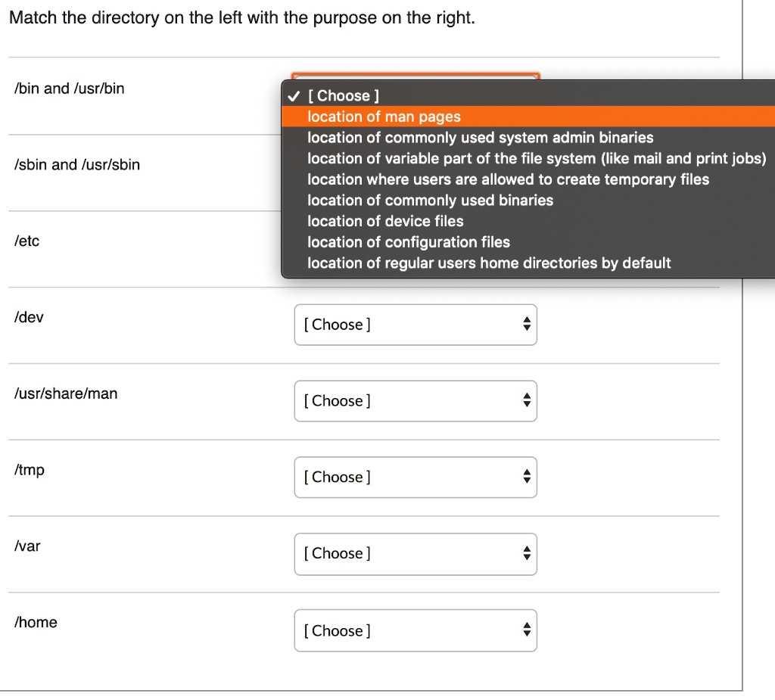Click the stepper arrows on the /tmp dropdown
This screenshot has height=700, width=775.
click(526, 477)
